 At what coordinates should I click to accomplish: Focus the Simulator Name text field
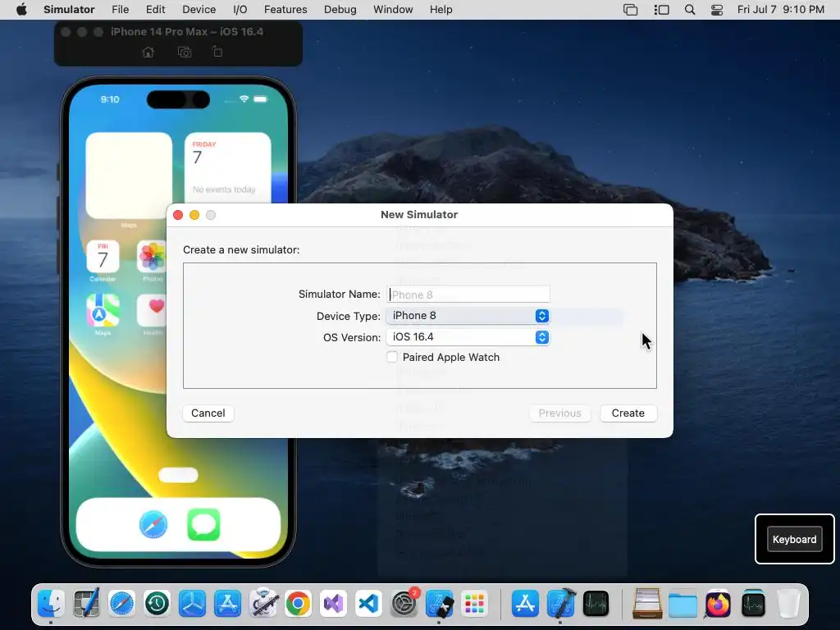tap(468, 294)
